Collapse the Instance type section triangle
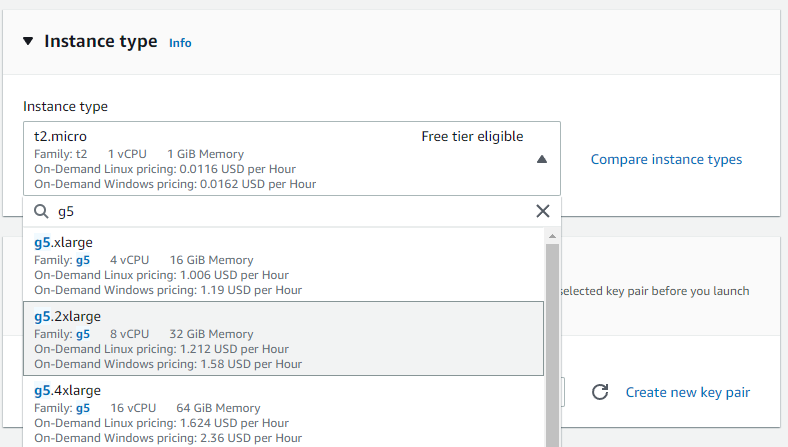Screen dimensions: 788x447 28,41
